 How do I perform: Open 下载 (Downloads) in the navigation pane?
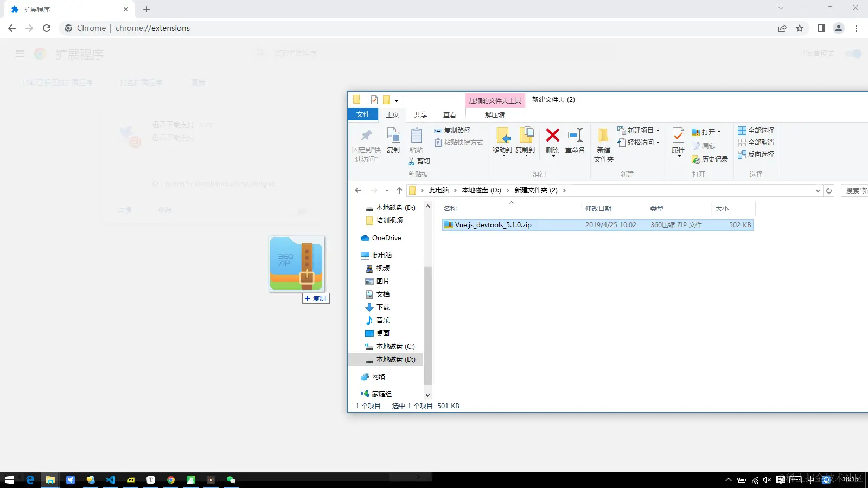[378, 307]
